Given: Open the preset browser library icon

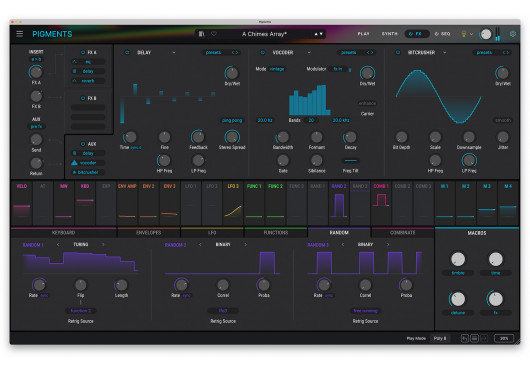Looking at the screenshot, I should [x=201, y=34].
